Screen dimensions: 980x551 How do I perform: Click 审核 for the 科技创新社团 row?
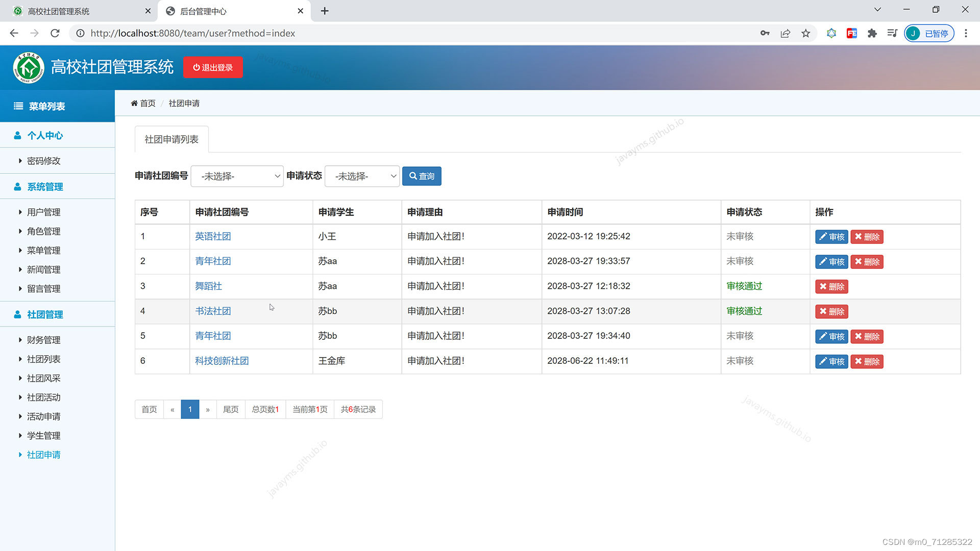[x=831, y=361]
